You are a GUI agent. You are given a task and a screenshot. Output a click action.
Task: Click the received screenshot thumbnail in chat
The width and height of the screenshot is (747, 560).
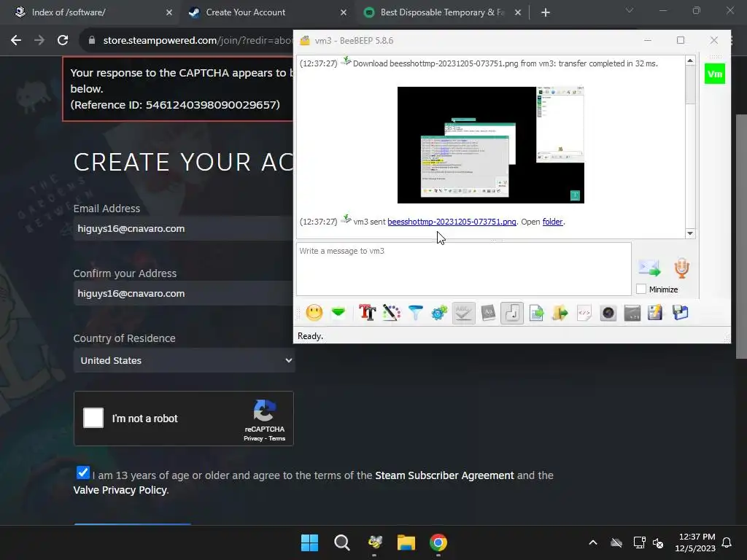(491, 145)
